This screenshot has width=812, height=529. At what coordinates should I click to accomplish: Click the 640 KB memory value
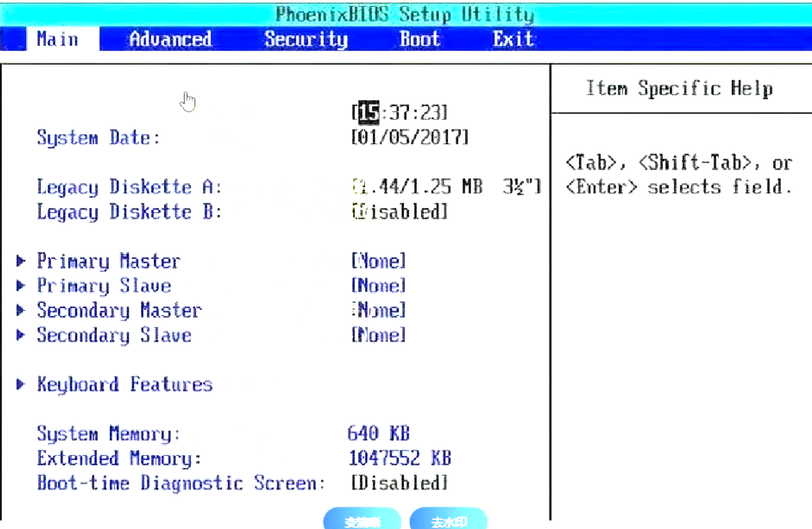tap(379, 434)
